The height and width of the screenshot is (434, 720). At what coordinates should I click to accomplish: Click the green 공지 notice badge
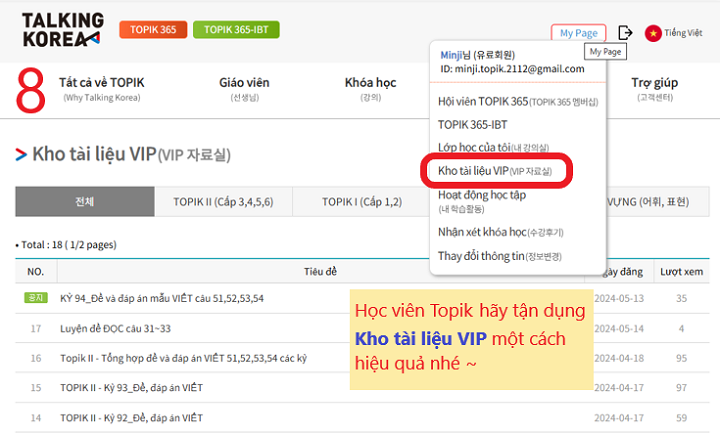[36, 298]
